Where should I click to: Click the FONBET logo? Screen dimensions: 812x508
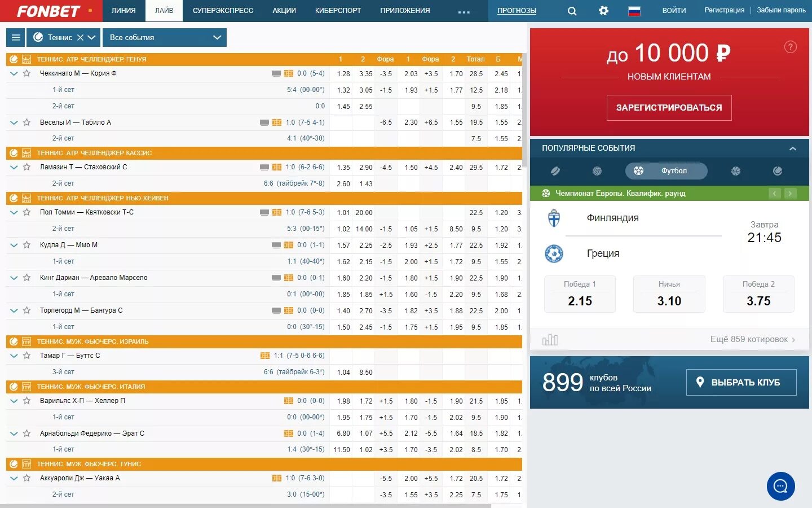tap(48, 11)
